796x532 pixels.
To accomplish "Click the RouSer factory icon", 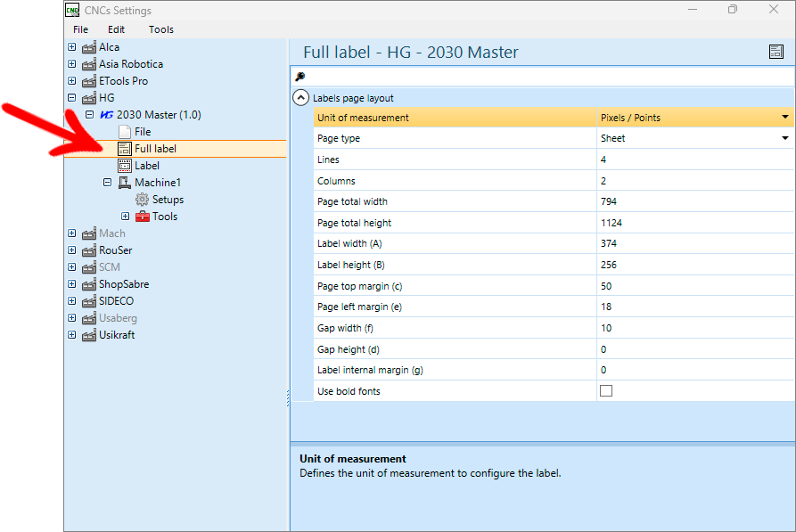I will coord(89,250).
